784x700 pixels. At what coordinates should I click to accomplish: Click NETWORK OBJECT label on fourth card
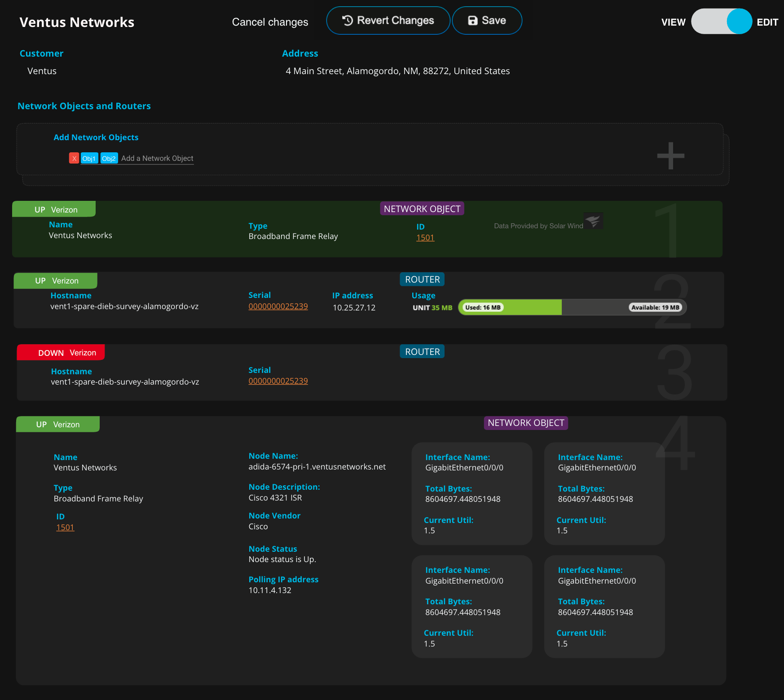point(526,423)
